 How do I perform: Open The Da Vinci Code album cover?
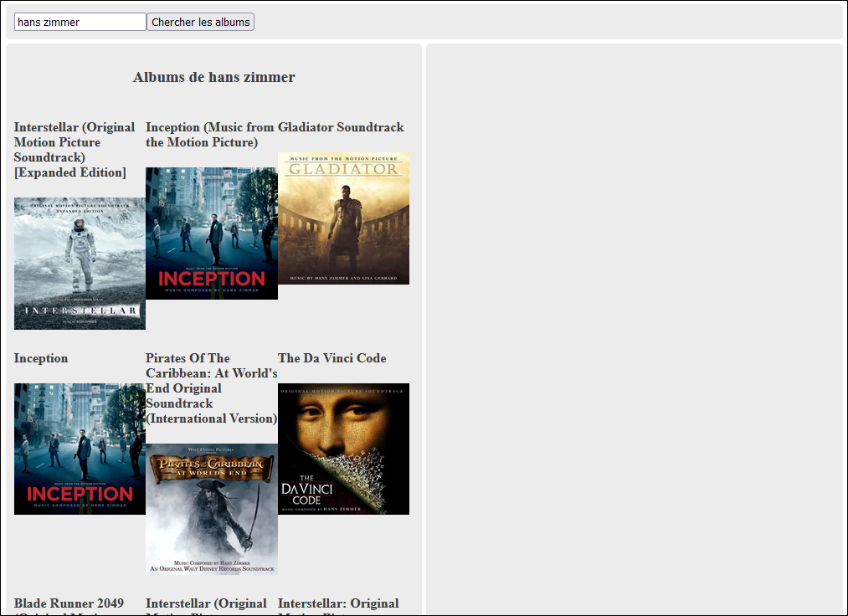coord(343,449)
